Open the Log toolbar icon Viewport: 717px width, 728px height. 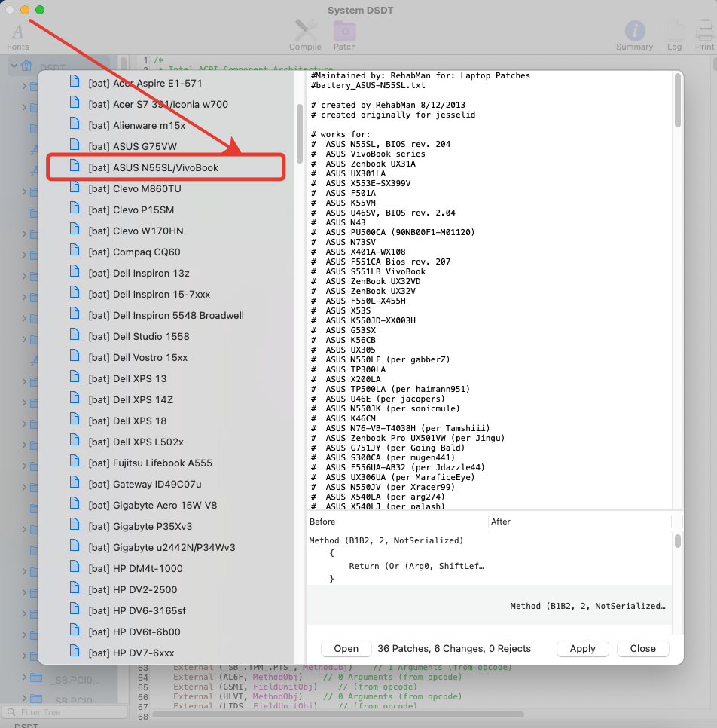tap(674, 35)
